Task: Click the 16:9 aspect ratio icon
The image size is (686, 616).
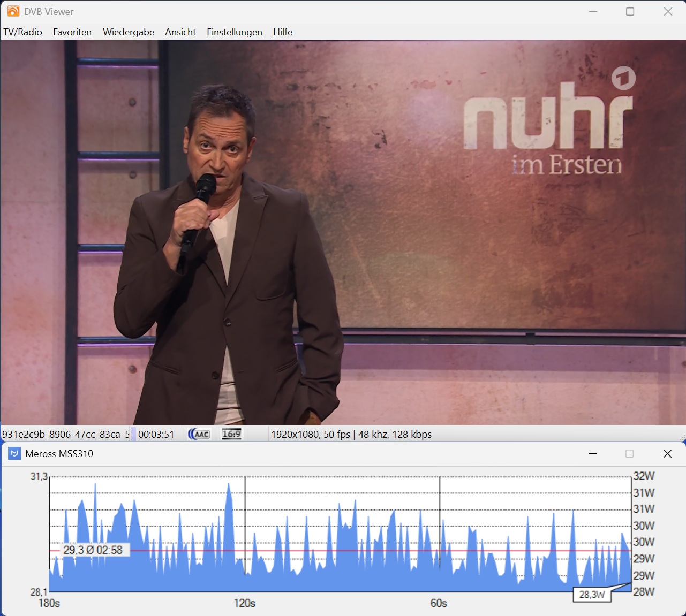Action: click(231, 434)
